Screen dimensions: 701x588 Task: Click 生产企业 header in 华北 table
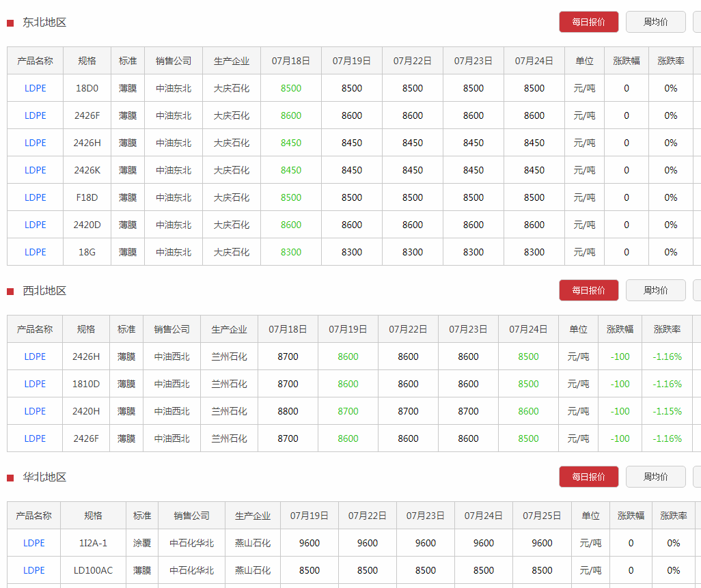pyautogui.click(x=253, y=516)
